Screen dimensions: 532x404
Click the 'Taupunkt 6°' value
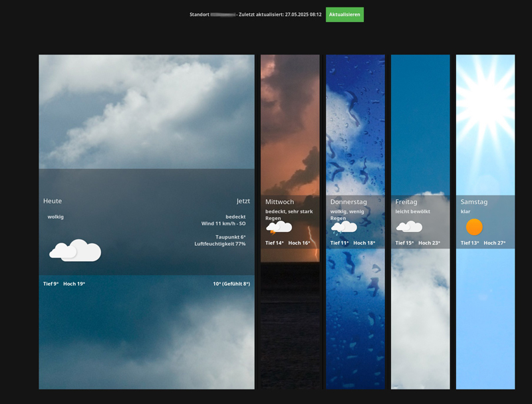click(x=230, y=237)
